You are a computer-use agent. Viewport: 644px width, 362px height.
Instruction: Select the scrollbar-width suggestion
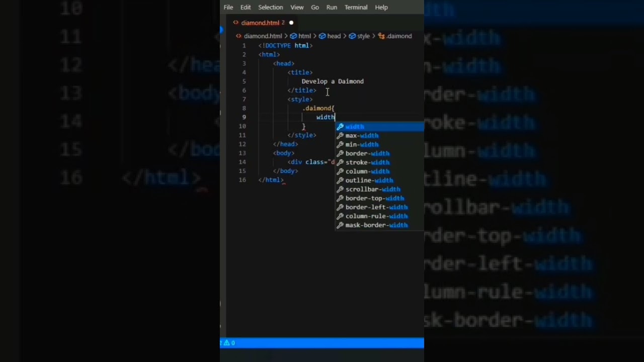point(380,190)
